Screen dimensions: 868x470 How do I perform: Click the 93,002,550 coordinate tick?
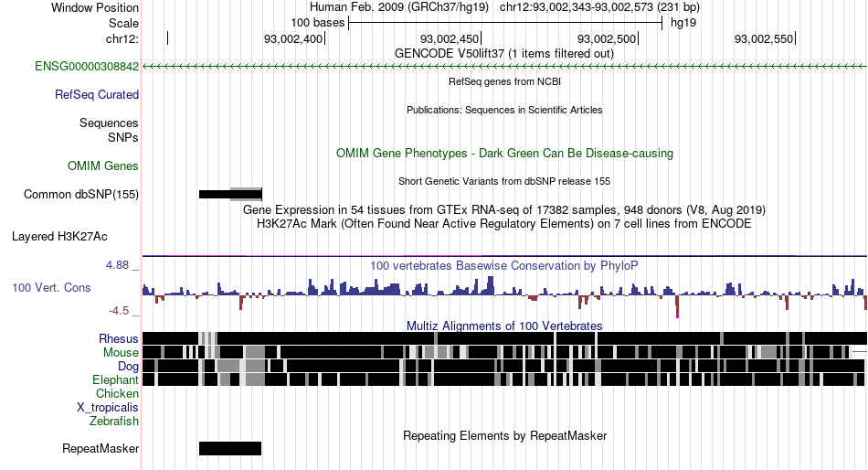[765, 38]
